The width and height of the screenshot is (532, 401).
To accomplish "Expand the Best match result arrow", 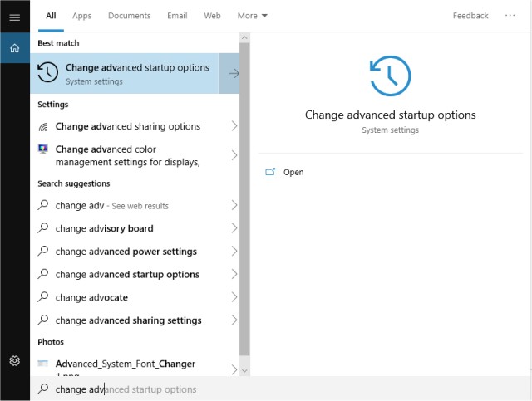I will point(229,73).
